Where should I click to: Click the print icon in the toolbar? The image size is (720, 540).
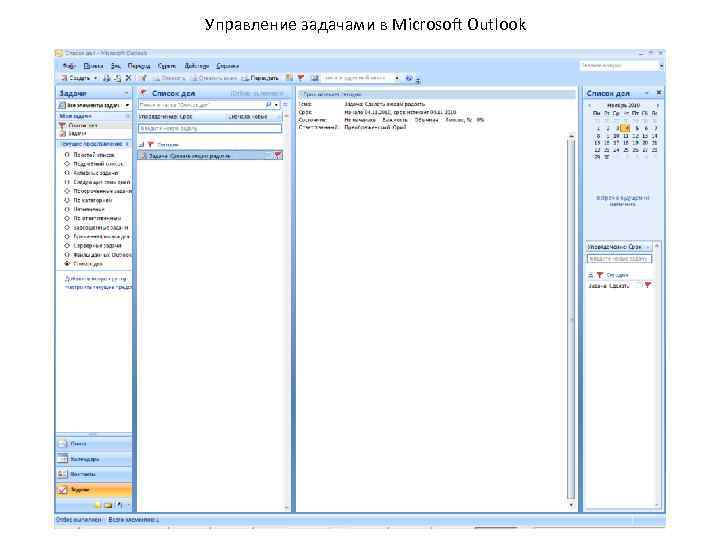click(107, 79)
